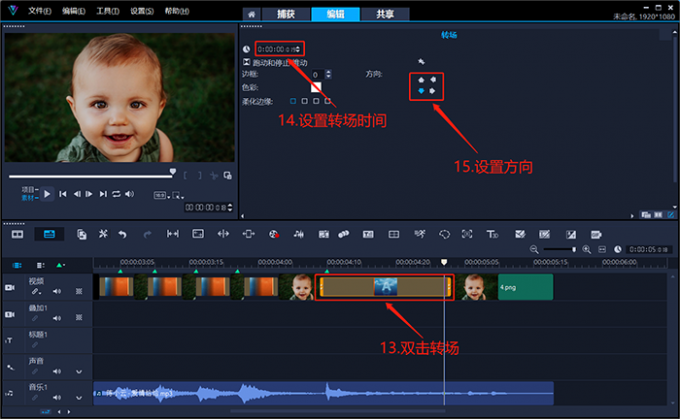The width and height of the screenshot is (680, 419).
Task: Select the transition clip on video track
Action: [x=385, y=287]
